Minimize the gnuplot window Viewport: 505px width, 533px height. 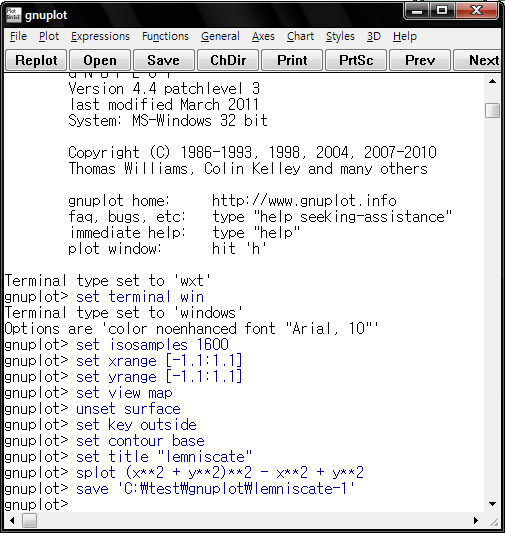[x=417, y=11]
